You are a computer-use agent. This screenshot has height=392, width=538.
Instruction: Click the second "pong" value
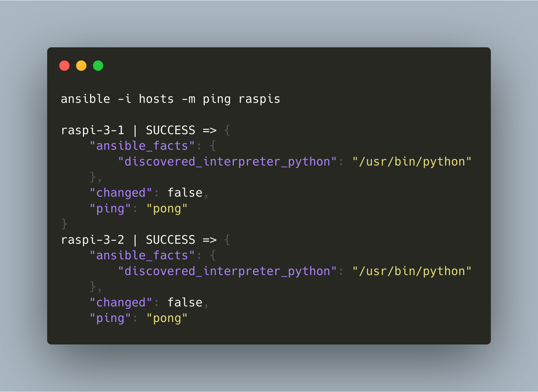point(167,318)
